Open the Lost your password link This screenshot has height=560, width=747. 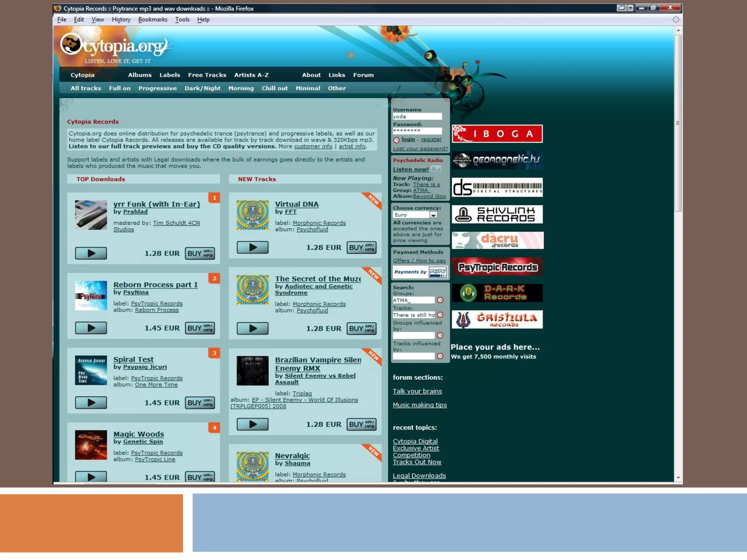point(420,148)
